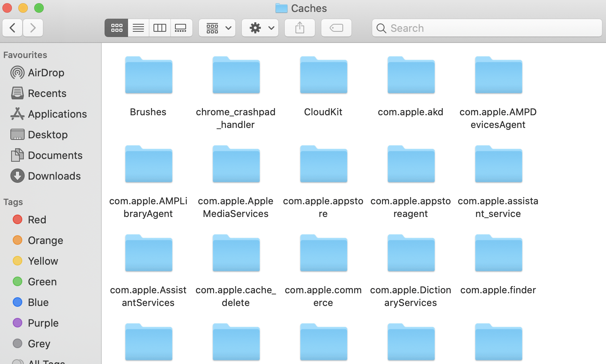
Task: Go back to the previous folder
Action: tap(12, 28)
